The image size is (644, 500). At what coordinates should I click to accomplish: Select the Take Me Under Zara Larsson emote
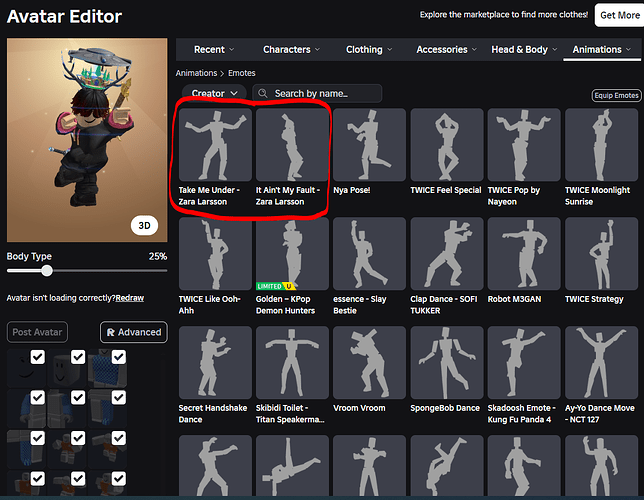click(x=215, y=145)
